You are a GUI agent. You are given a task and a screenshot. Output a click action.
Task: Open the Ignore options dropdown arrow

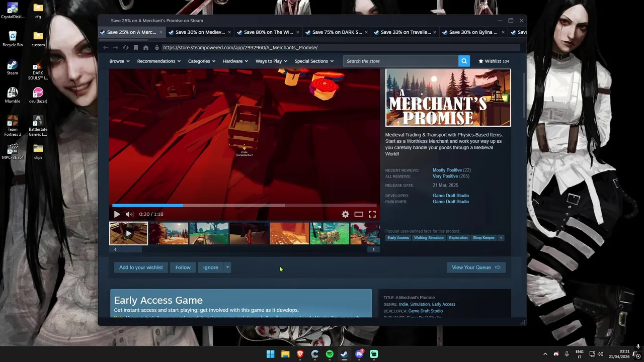[x=227, y=267]
